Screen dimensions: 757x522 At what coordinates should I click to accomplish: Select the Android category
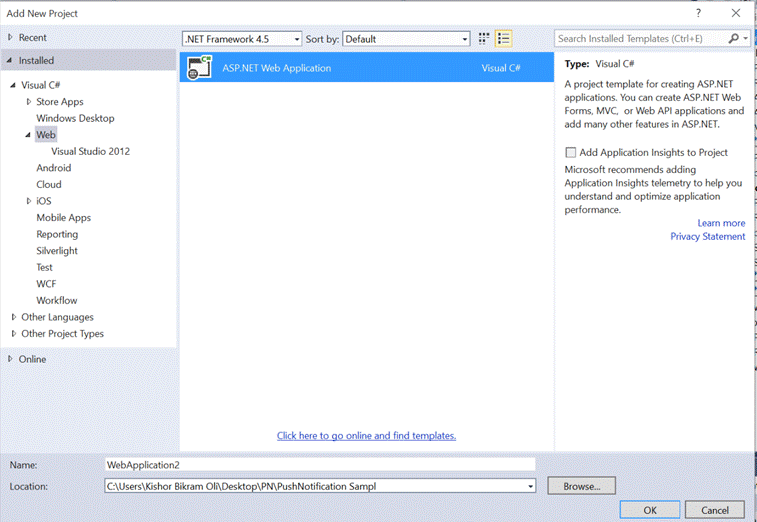tap(54, 168)
